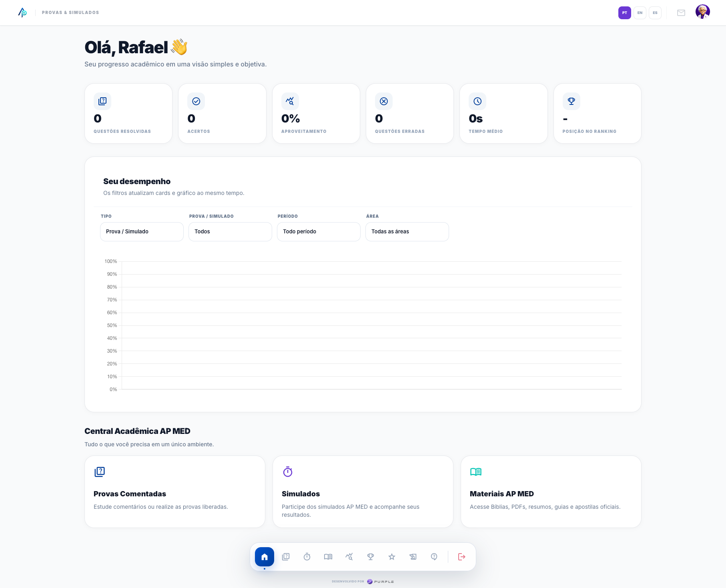Open the chart analytics icon in bottom dock
Viewport: 726px width, 588px height.
[349, 557]
